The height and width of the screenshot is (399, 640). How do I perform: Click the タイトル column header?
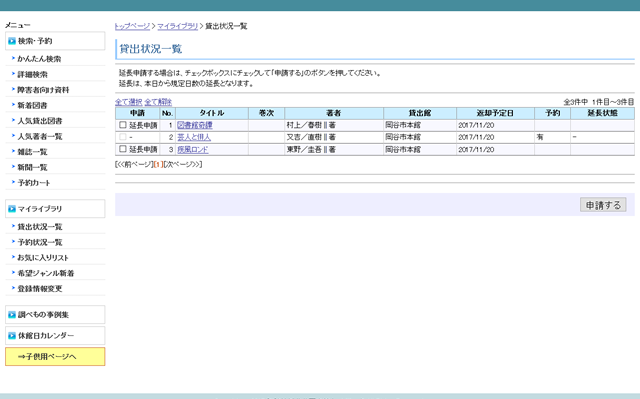click(x=212, y=113)
